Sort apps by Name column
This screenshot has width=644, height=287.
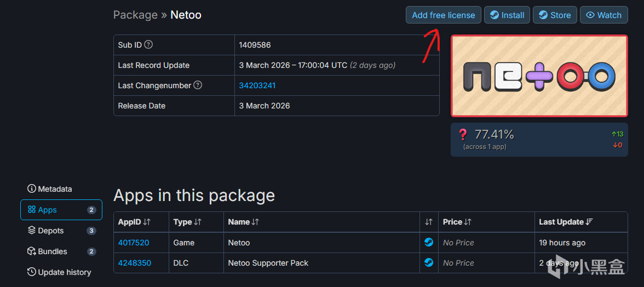[243, 222]
